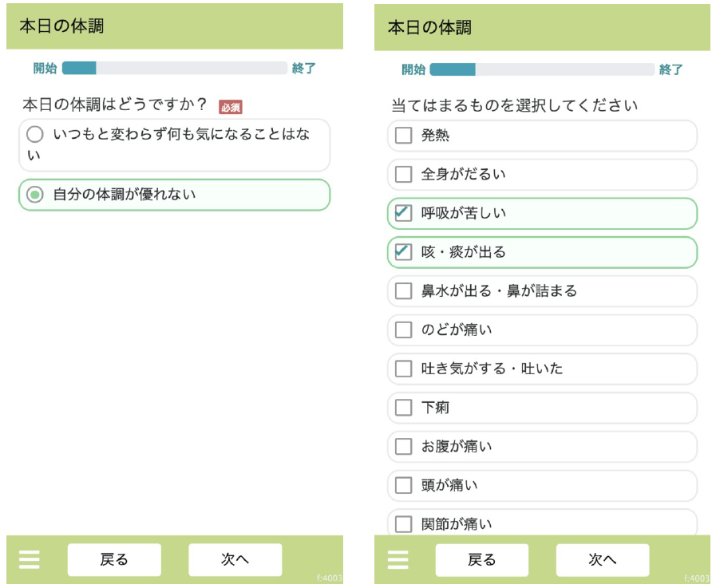The width and height of the screenshot is (716, 588).
Task: Continue with 次へ on right screen
Action: 602,560
